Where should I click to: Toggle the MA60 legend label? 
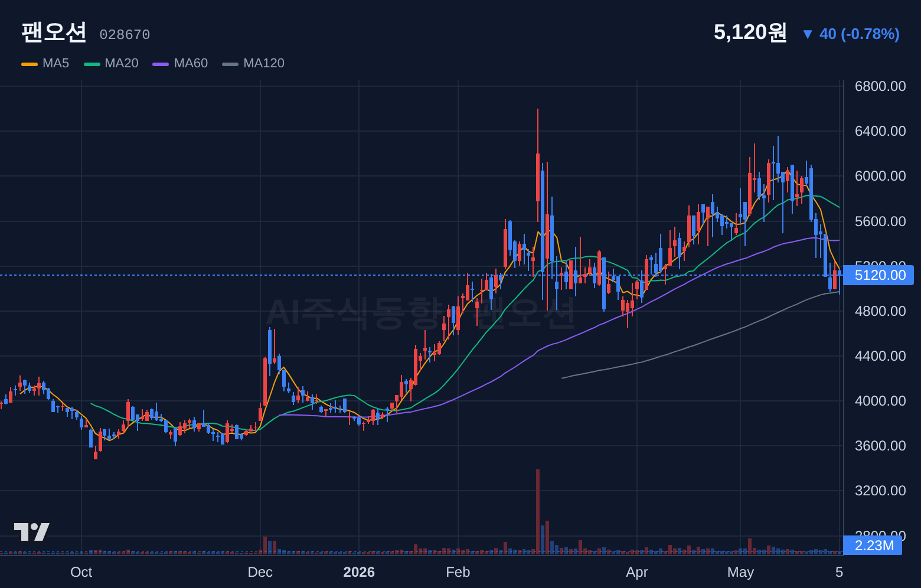tap(191, 63)
